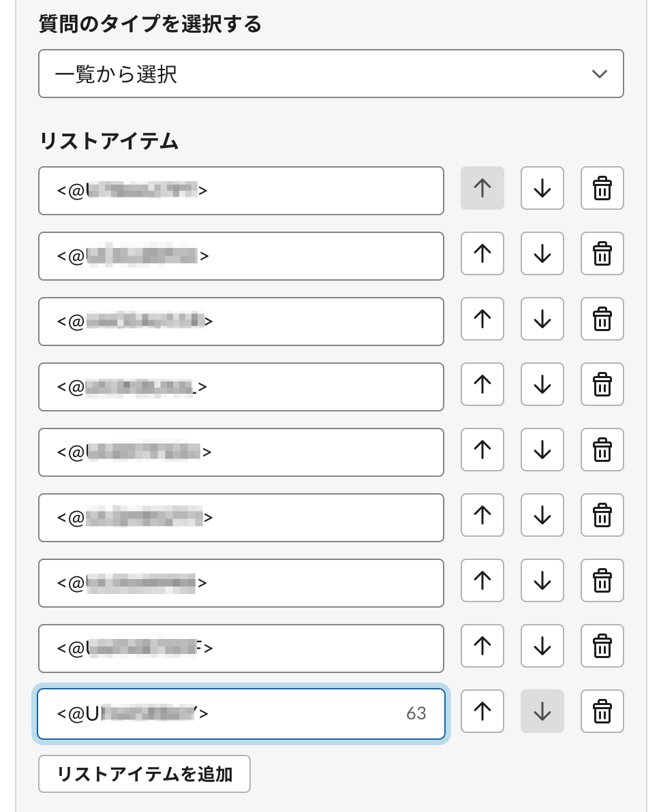This screenshot has width=661, height=812.
Task: Click the リストアイテムを追加 button
Action: coord(144,774)
